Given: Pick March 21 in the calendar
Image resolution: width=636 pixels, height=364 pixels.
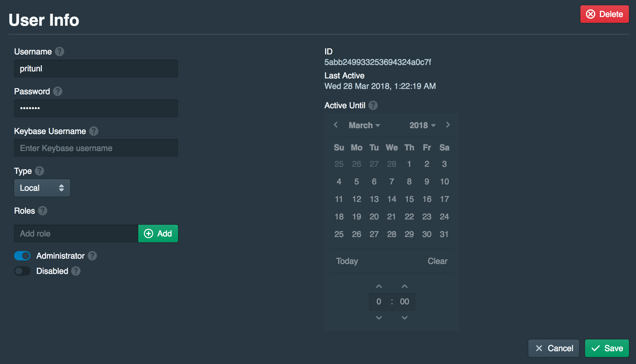Looking at the screenshot, I should point(392,217).
